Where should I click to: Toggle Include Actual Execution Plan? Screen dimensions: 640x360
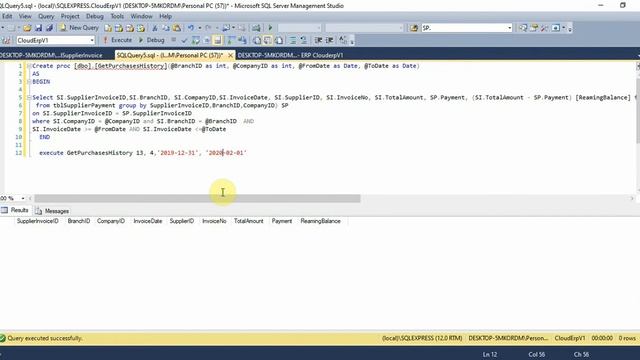point(231,40)
